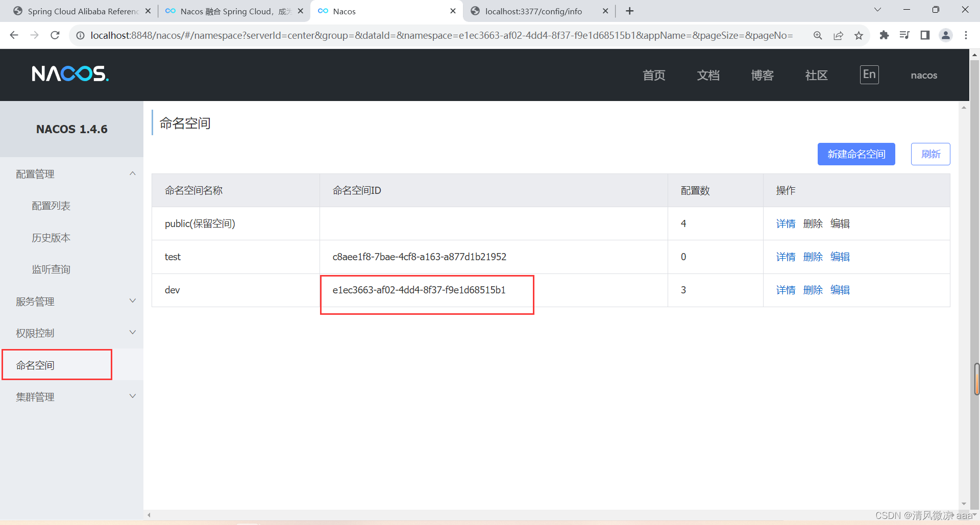Reload the page with the refresh icon
This screenshot has width=980, height=525.
coord(55,35)
